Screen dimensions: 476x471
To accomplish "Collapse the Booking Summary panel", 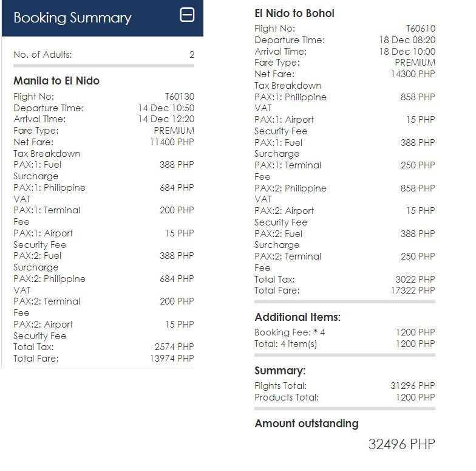I will tap(188, 16).
